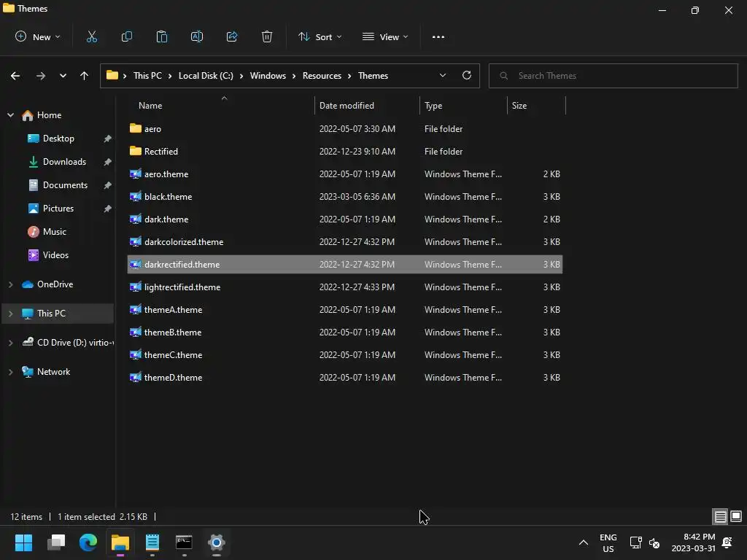Open the Windows Start menu
This screenshot has height=560, width=747.
pyautogui.click(x=23, y=542)
